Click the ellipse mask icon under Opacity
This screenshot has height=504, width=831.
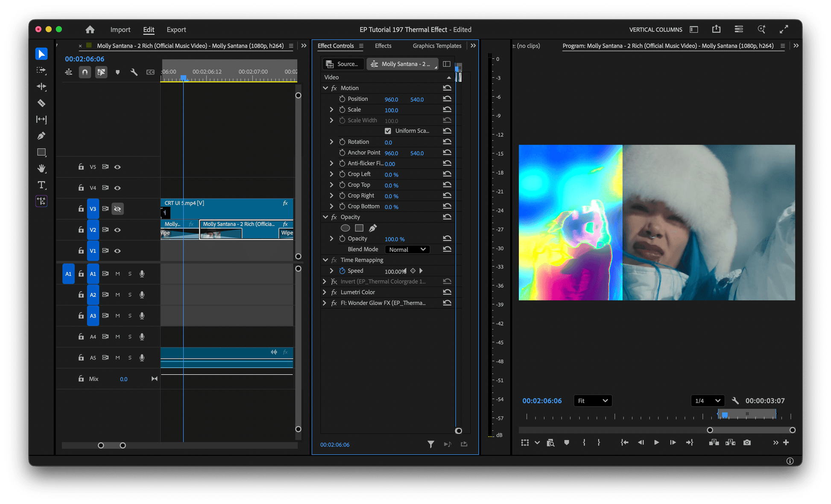[x=345, y=228]
